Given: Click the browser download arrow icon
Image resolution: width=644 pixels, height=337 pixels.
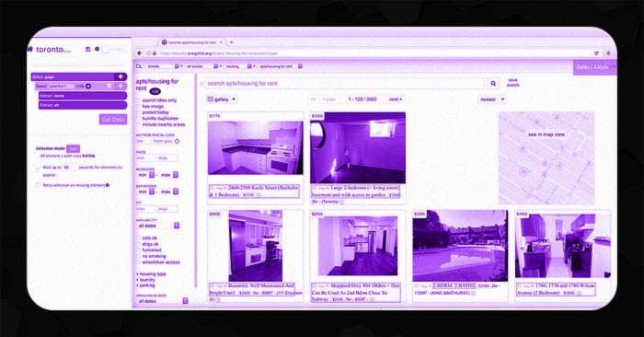Looking at the screenshot, I should coord(609,53).
